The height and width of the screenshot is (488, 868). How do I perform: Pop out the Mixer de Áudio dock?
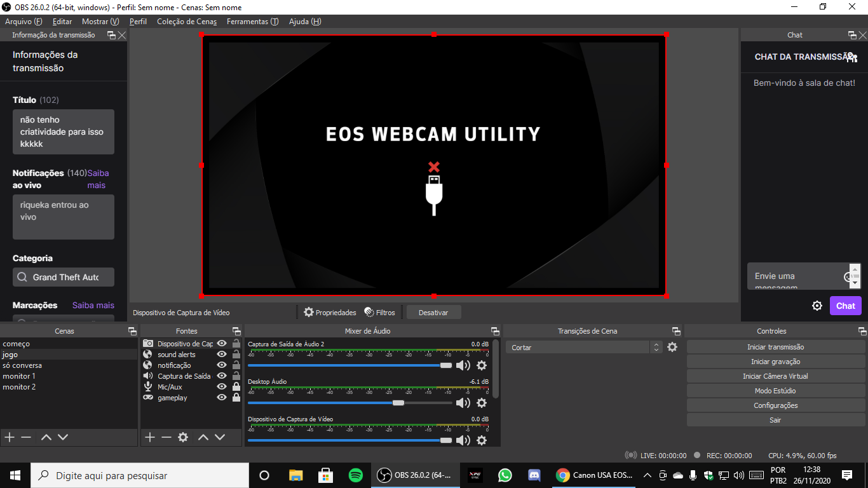494,331
